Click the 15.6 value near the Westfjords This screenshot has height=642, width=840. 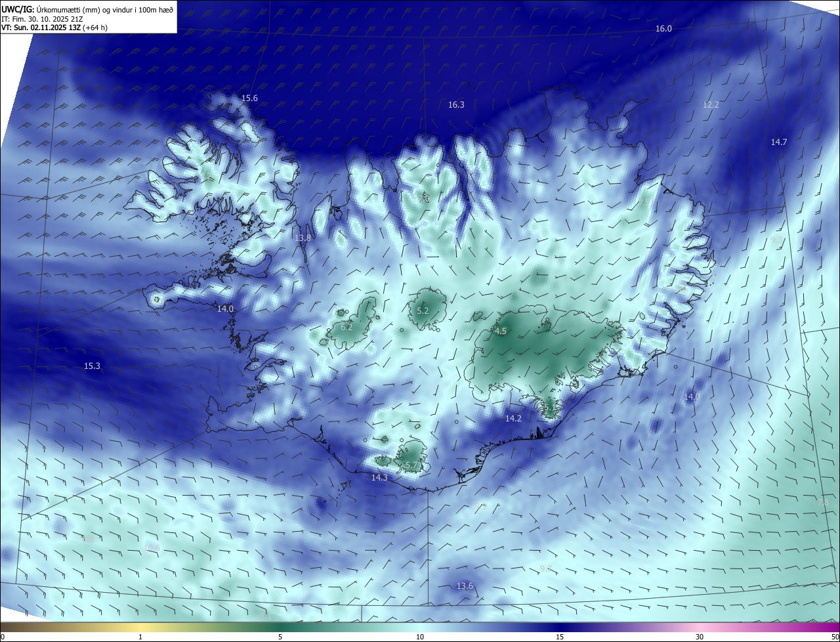(x=249, y=98)
